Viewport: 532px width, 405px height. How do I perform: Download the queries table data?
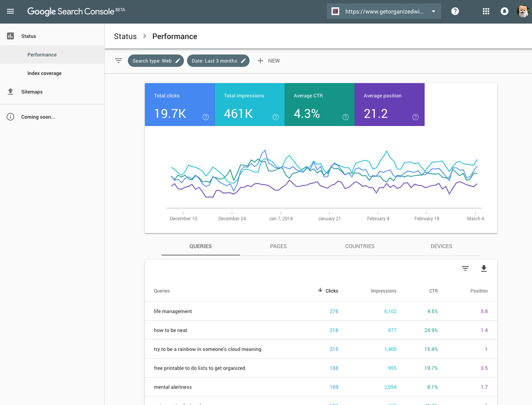483,269
